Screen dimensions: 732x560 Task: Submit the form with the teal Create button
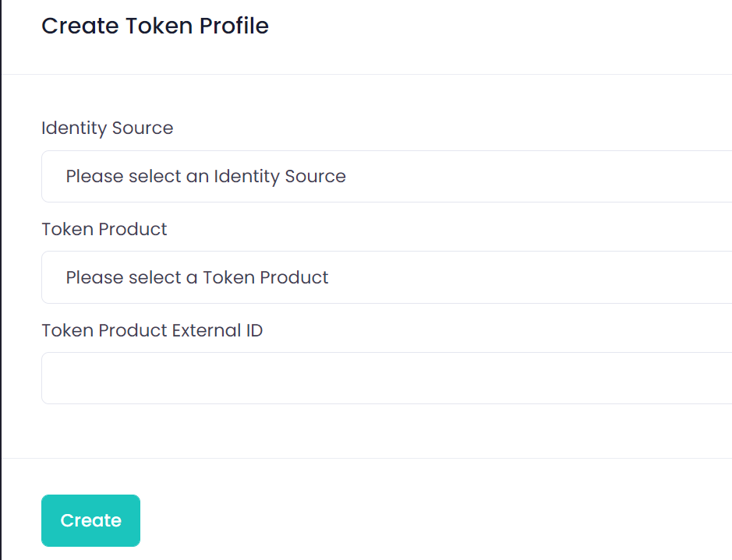click(x=90, y=520)
